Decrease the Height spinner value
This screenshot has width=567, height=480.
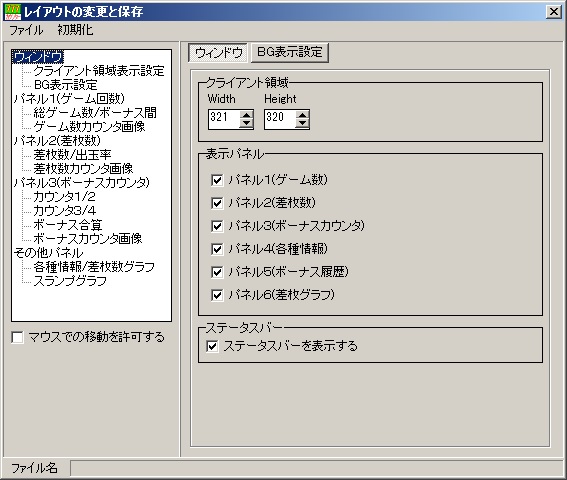click(x=302, y=124)
